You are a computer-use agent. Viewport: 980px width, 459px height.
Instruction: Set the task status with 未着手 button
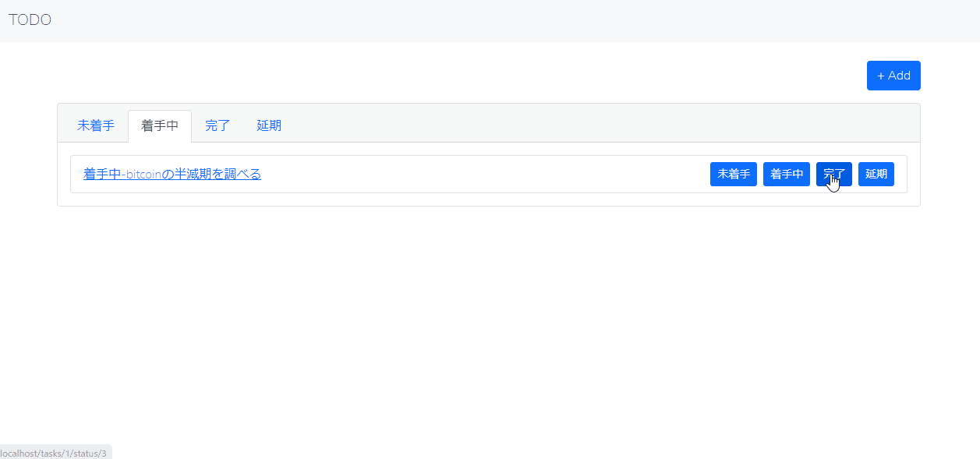pos(733,174)
